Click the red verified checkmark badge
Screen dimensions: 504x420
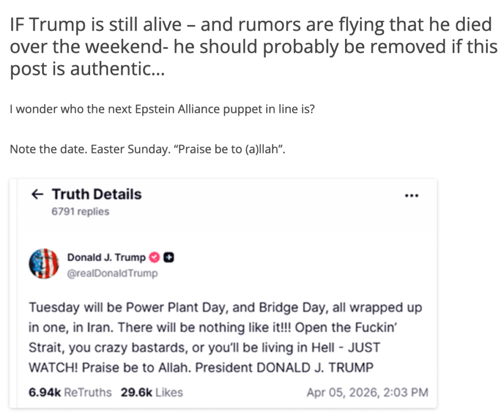tap(154, 258)
